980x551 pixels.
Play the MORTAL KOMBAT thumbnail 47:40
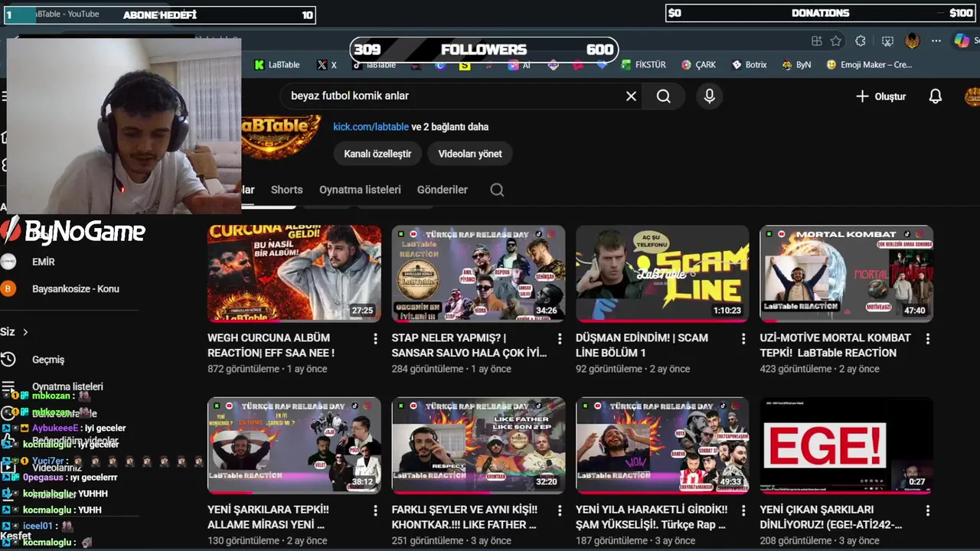846,273
